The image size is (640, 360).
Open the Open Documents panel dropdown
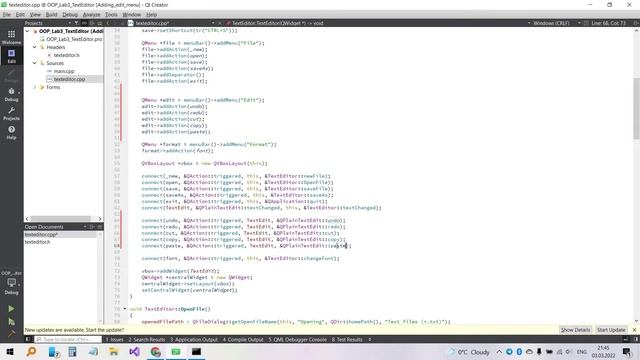tap(85, 227)
